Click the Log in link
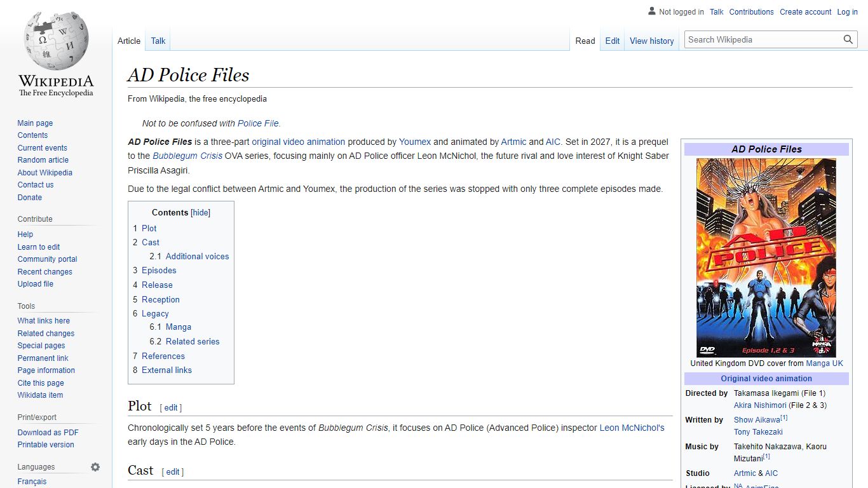The image size is (868, 488). (x=847, y=12)
